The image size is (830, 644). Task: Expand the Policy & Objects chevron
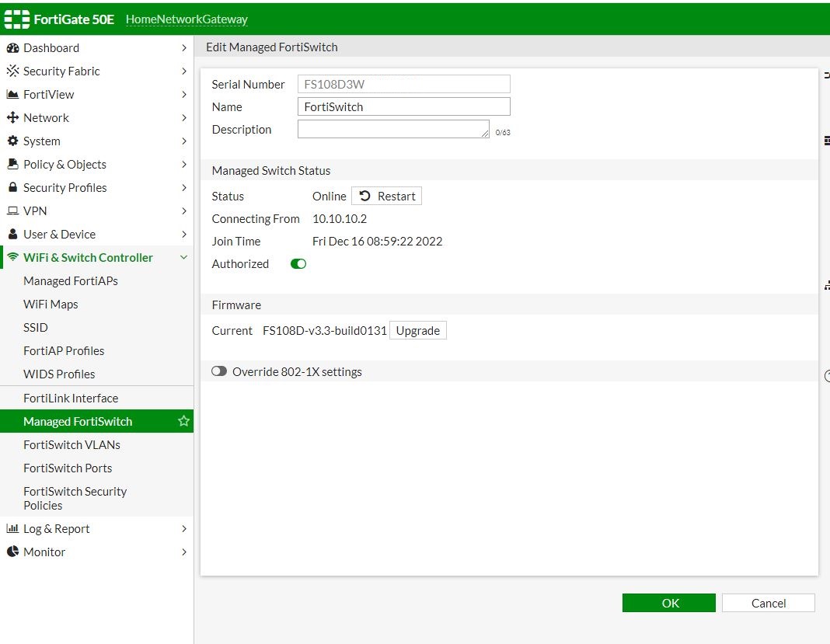183,164
